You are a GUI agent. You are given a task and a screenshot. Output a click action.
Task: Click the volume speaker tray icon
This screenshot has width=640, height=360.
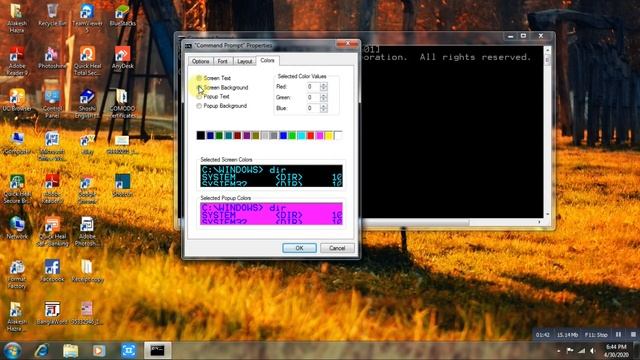593,351
